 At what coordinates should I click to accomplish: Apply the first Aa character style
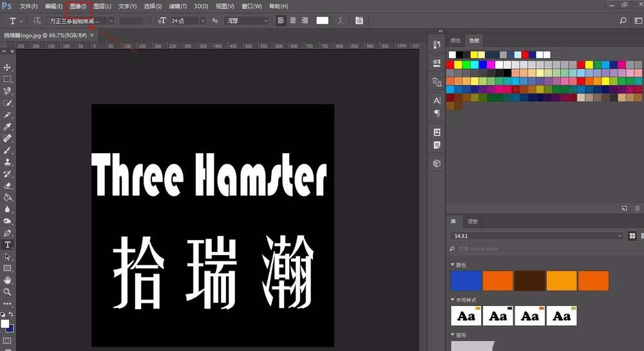466,316
